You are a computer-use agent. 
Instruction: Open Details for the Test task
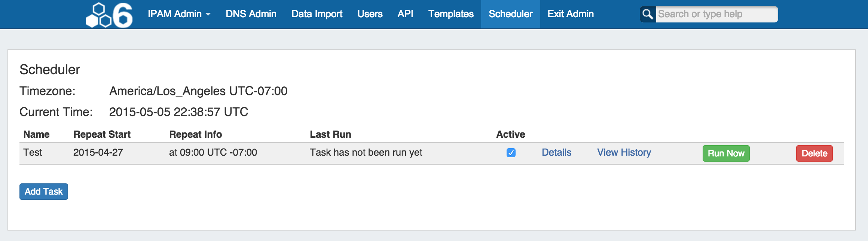click(x=556, y=153)
